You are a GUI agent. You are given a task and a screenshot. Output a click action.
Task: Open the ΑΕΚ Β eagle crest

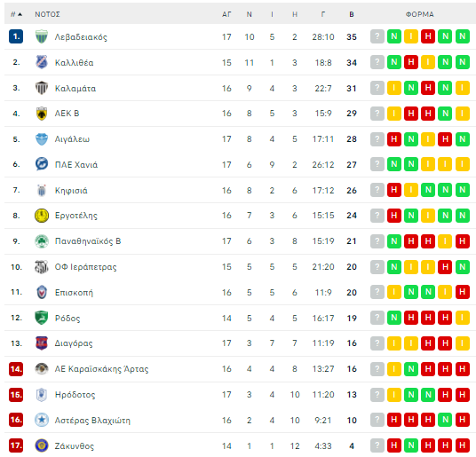(x=42, y=114)
